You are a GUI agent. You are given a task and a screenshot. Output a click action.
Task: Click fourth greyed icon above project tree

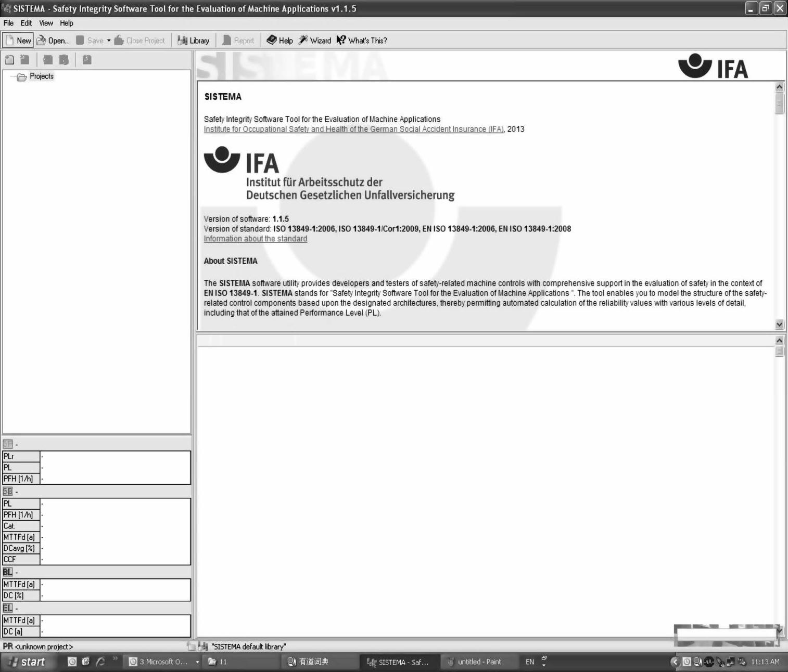tap(63, 60)
